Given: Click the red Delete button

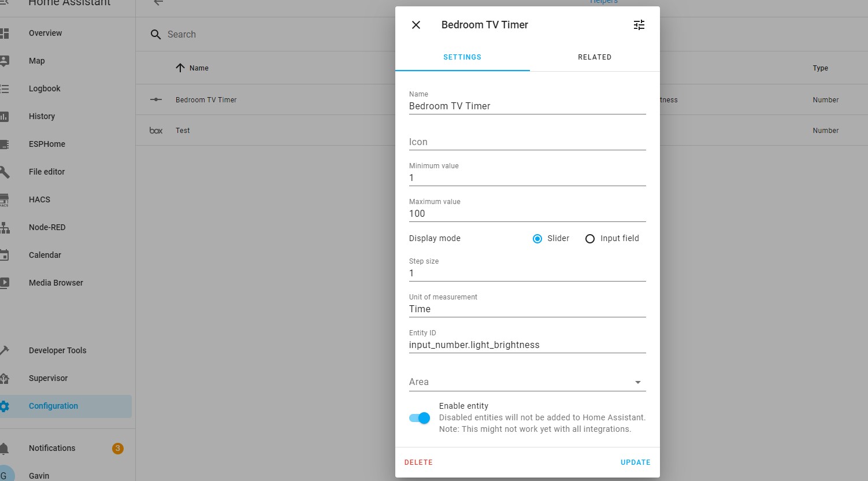Looking at the screenshot, I should tap(418, 462).
